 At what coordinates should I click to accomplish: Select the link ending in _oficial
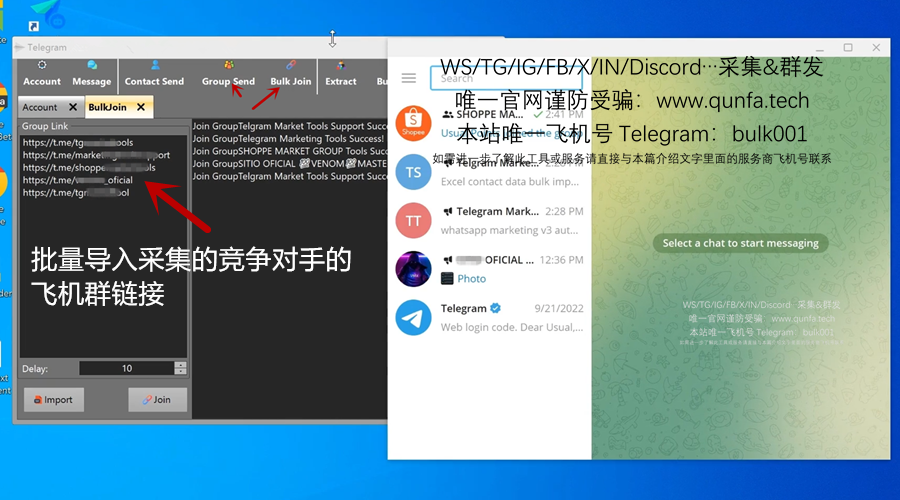point(77,180)
